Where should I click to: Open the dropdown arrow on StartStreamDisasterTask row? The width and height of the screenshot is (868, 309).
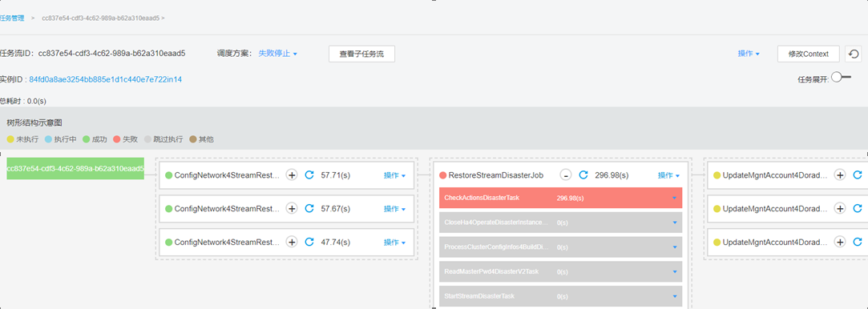click(675, 296)
